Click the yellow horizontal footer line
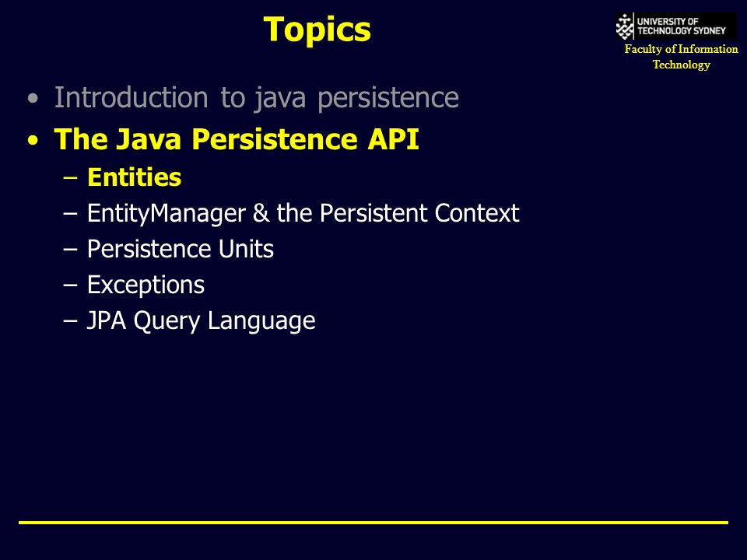This screenshot has height=560, width=747. (x=373, y=523)
